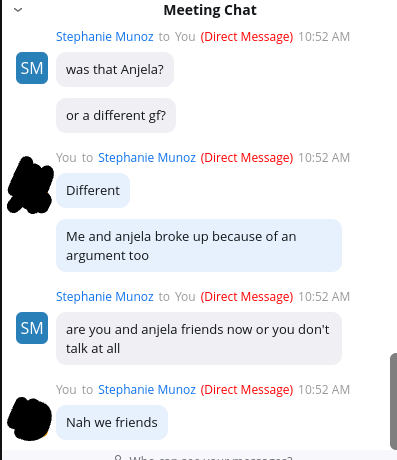The image size is (397, 460).
Task: Open Stephanie Munoz recipient link above 'Nah we friends'
Action: [147, 390]
